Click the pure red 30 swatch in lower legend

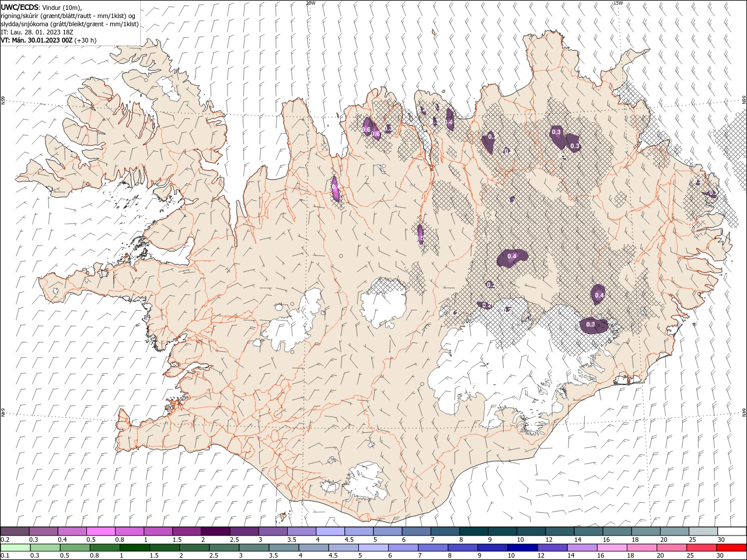(732, 548)
